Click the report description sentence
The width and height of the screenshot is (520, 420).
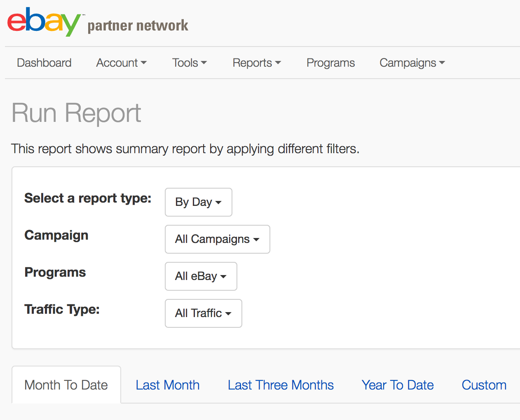click(x=185, y=149)
